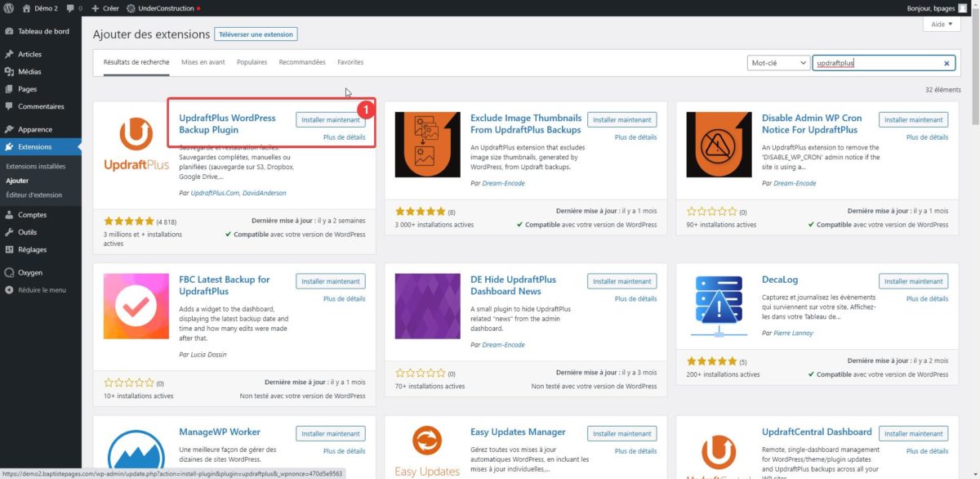Open the Démo 2 site home link
Image resolution: width=980 pixels, height=479 pixels.
point(39,8)
